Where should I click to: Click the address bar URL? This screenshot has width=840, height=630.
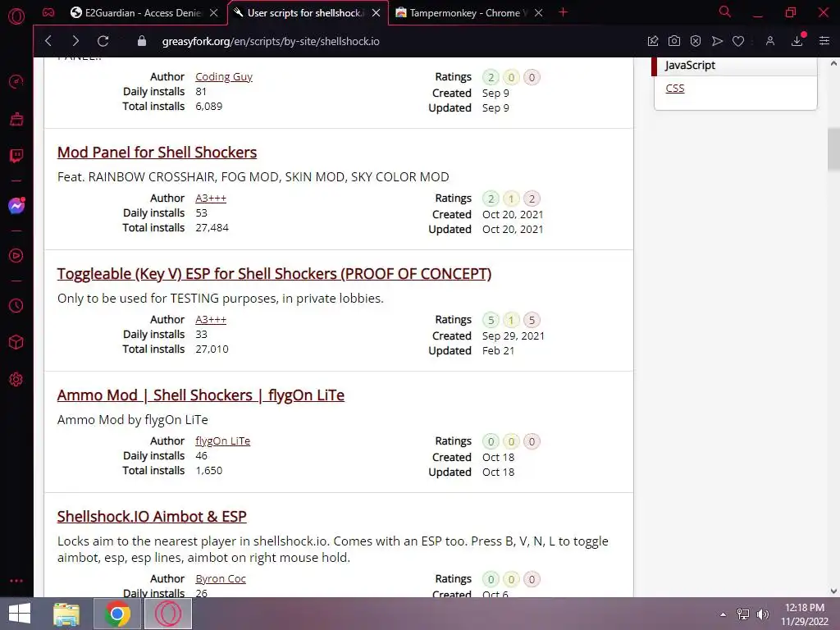click(271, 41)
